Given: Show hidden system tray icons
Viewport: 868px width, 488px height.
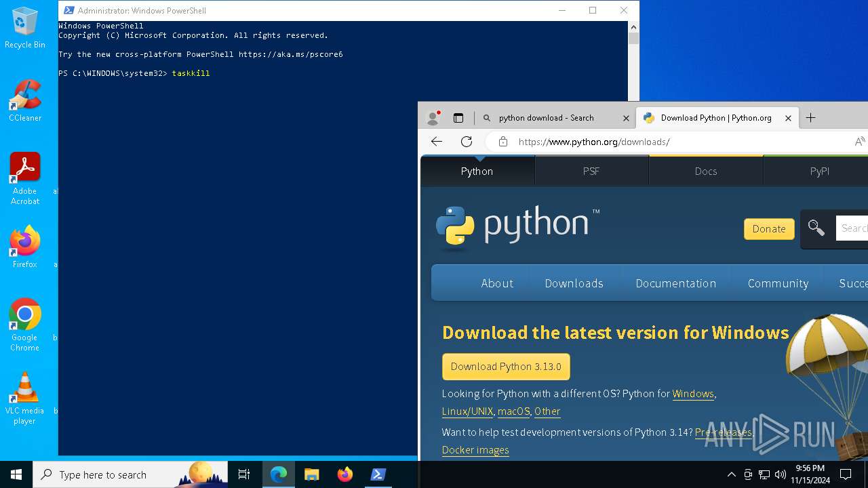Looking at the screenshot, I should coord(731,474).
